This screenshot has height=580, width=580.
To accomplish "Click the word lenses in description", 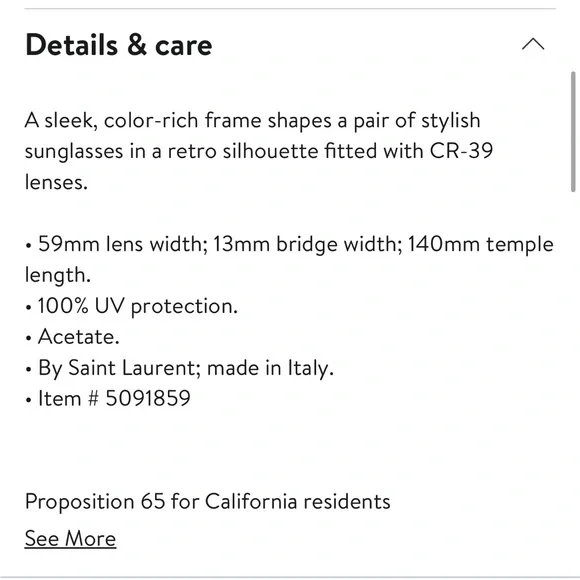I will (x=56, y=182).
